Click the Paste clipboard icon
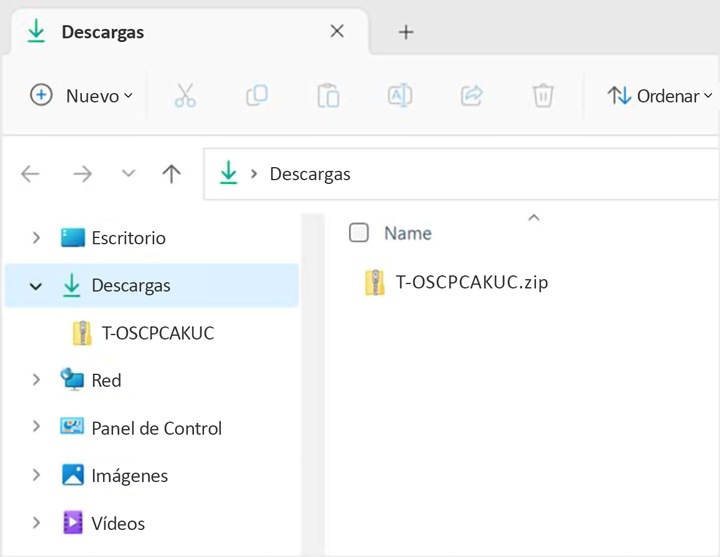 click(x=328, y=96)
